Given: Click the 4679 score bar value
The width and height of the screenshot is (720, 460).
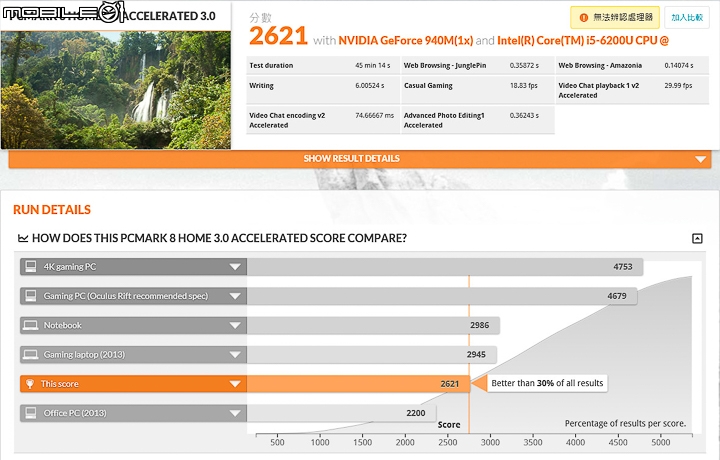Looking at the screenshot, I should coord(617,296).
